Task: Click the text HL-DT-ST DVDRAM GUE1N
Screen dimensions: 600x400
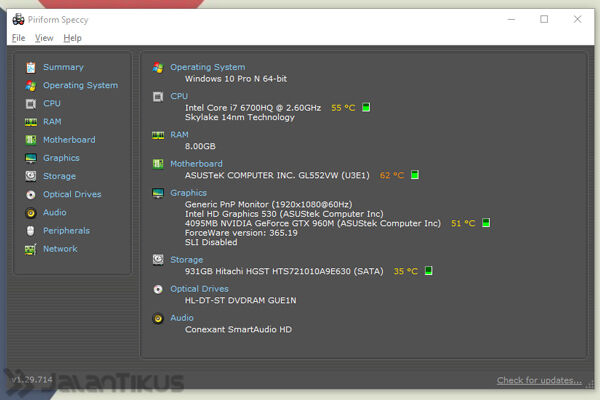Action: 241,300
